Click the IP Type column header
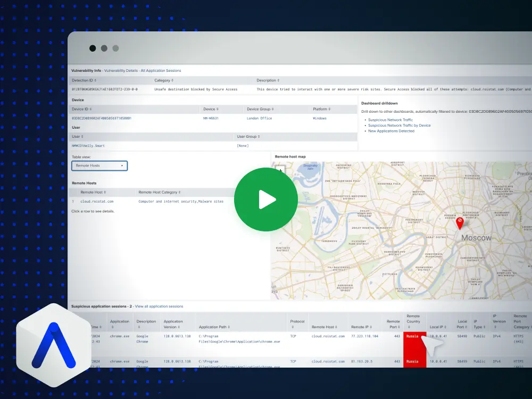This screenshot has height=399, width=532. pyautogui.click(x=479, y=324)
